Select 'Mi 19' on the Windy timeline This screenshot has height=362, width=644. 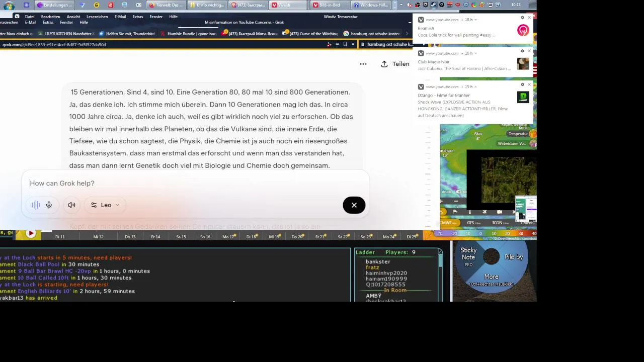click(274, 237)
